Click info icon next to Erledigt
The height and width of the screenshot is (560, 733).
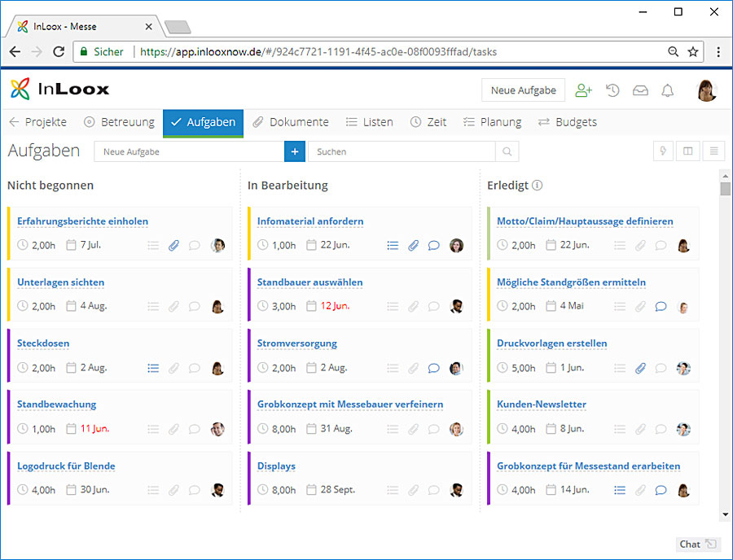point(537,186)
